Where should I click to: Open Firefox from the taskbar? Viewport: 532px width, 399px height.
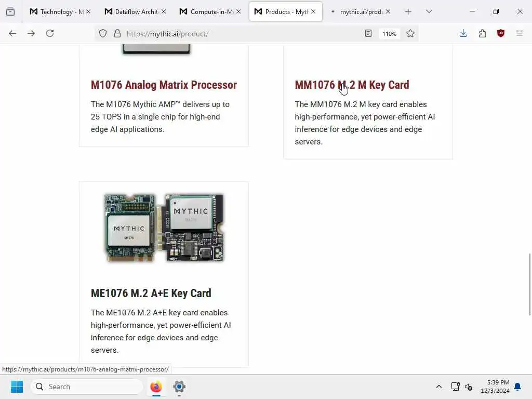click(x=156, y=387)
